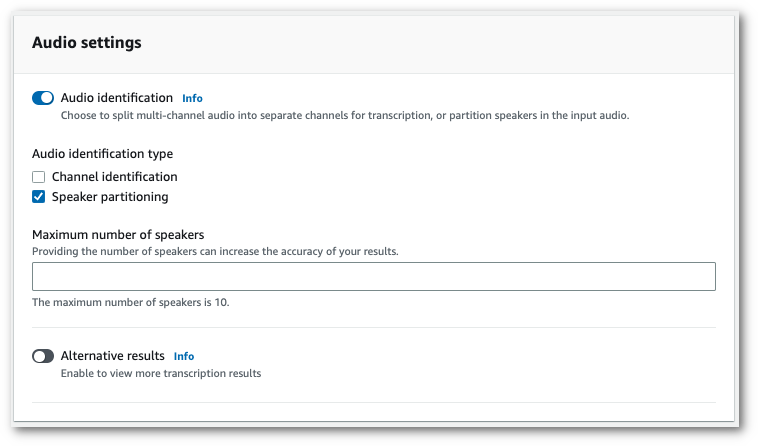Click the Audio identification label text
The height and width of the screenshot is (446, 758).
(x=116, y=98)
